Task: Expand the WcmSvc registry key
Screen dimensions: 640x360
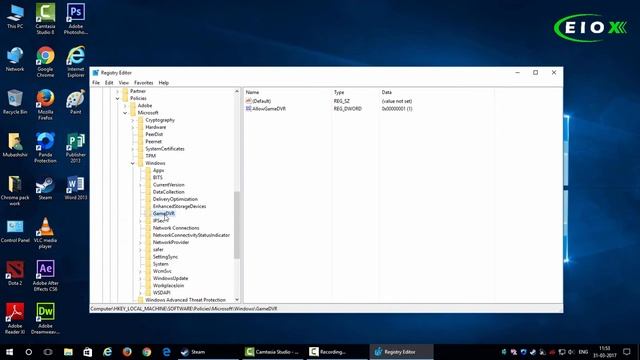Action: coord(140,271)
